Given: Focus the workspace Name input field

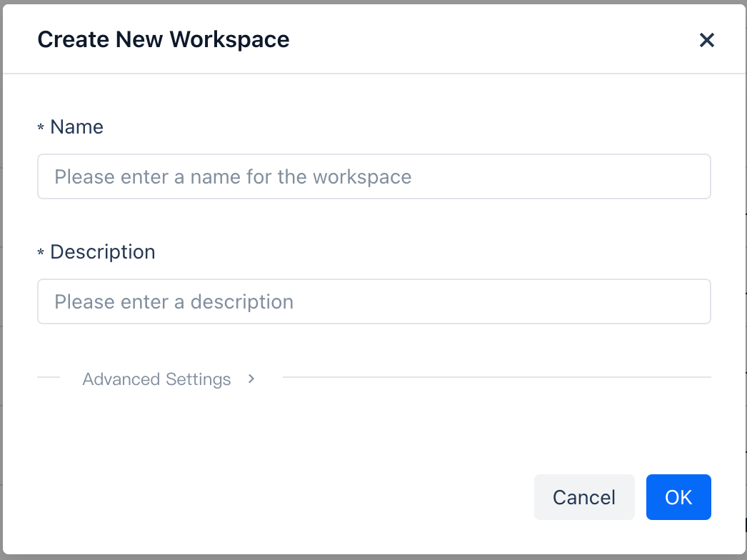Looking at the screenshot, I should tap(557, 176).
